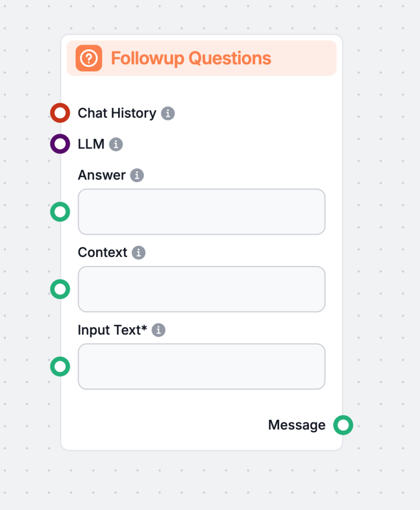This screenshot has height=510, width=420.
Task: Click the green Input Text port
Action: 60,367
